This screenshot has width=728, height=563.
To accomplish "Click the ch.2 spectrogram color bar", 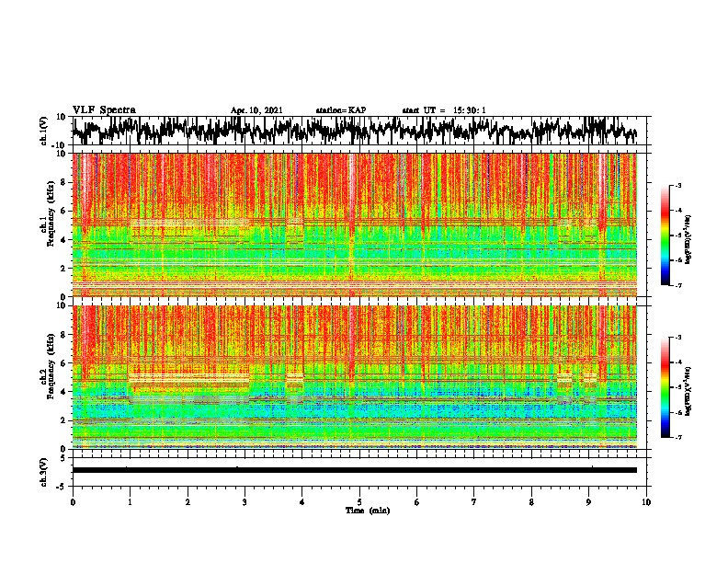I will [665, 387].
